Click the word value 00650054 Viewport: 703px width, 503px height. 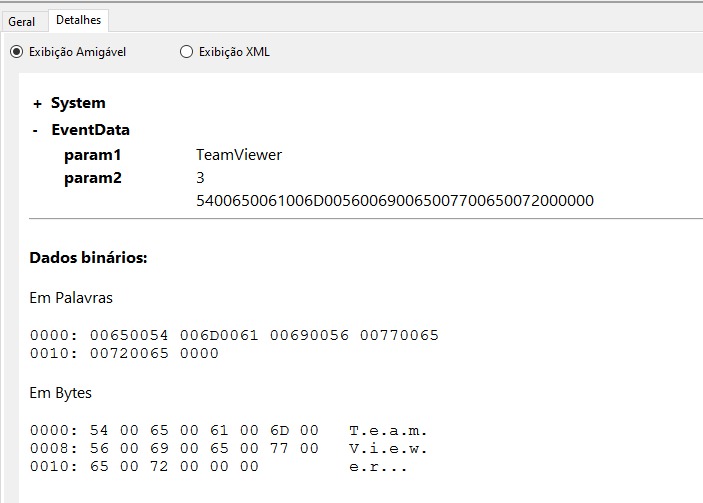tap(129, 335)
